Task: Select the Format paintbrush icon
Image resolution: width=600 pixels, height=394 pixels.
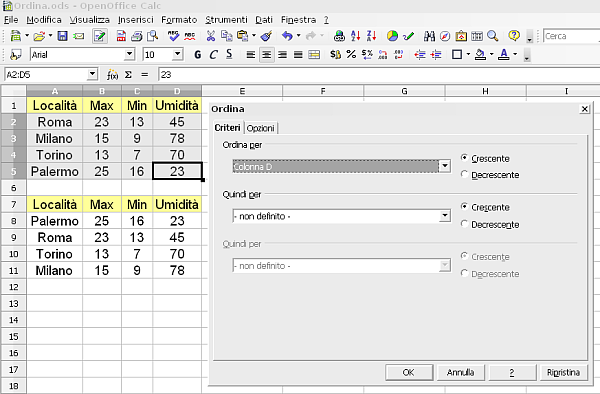Action: [x=266, y=36]
